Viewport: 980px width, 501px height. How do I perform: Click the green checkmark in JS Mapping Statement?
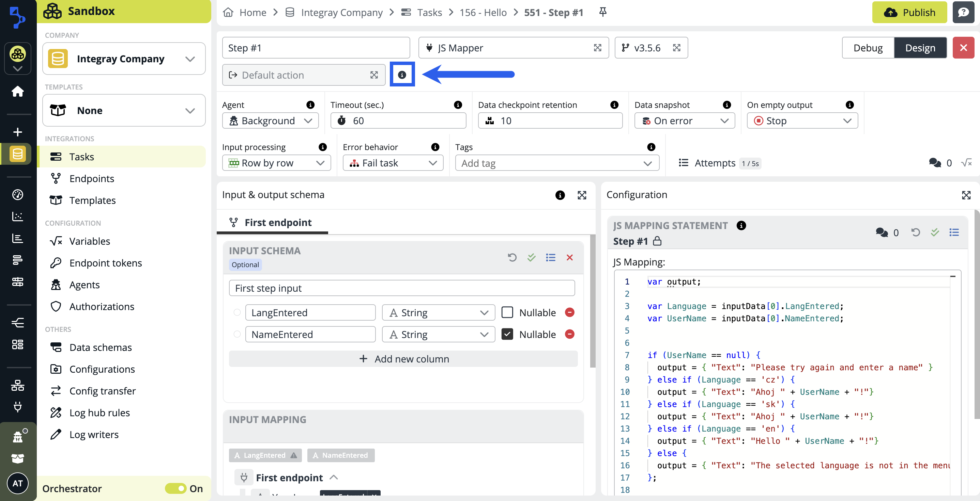point(935,232)
